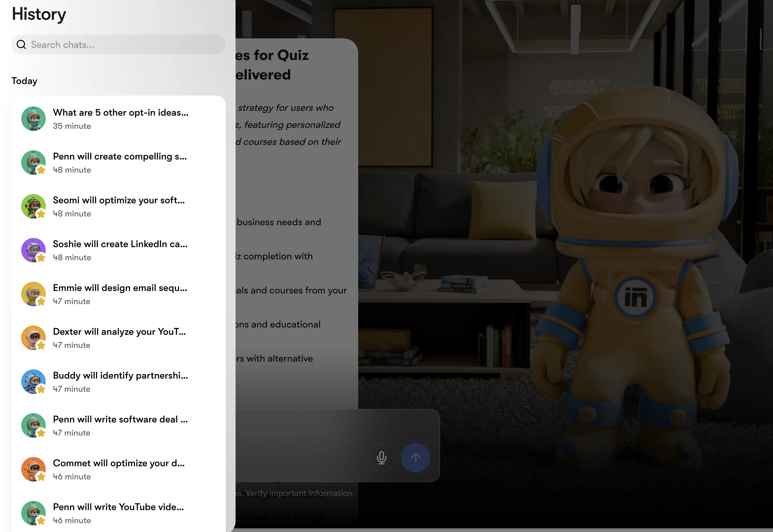Click Emmie's yellow avatar icon

(33, 294)
